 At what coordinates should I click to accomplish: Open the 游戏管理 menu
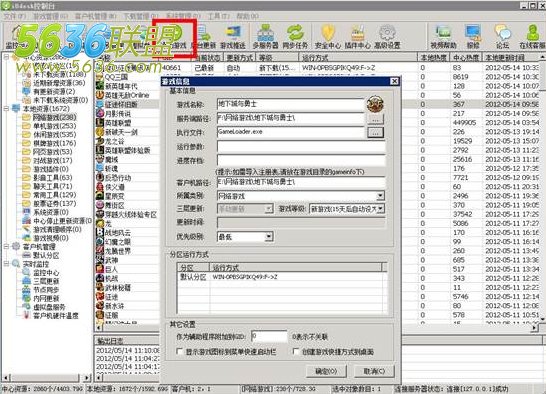50,16
